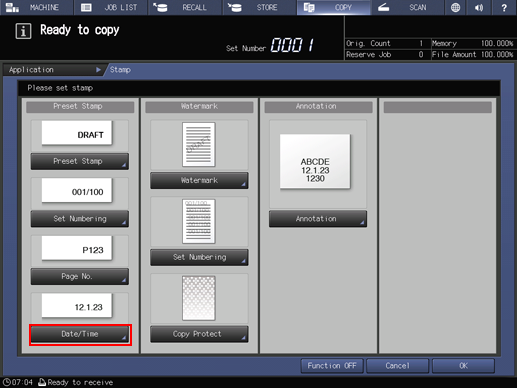
Task: Click the ABCDE annotation preview thumbnail
Action: tap(315, 161)
